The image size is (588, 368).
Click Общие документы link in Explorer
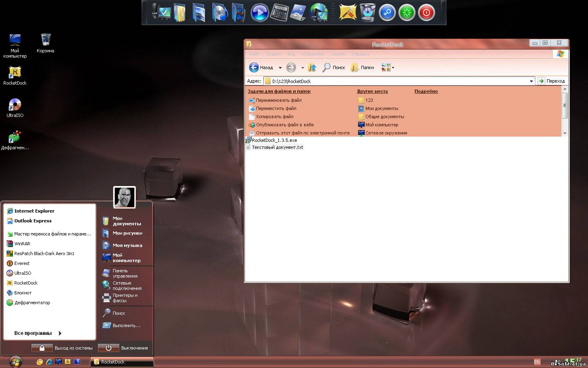pos(381,117)
